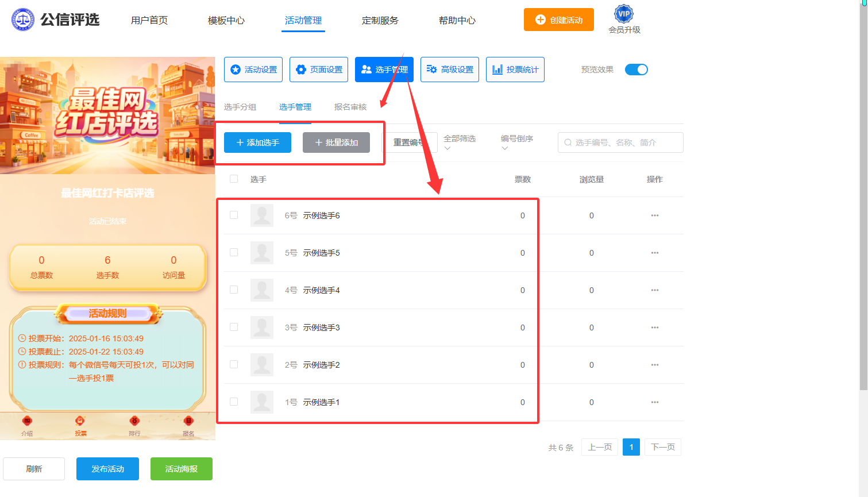Open 帮助中心 in top navigation

(x=457, y=20)
